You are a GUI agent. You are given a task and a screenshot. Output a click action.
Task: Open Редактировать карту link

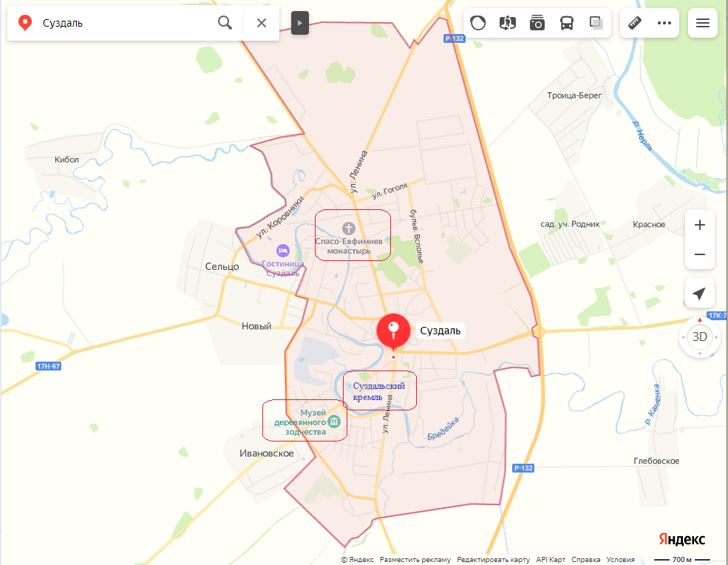click(493, 559)
